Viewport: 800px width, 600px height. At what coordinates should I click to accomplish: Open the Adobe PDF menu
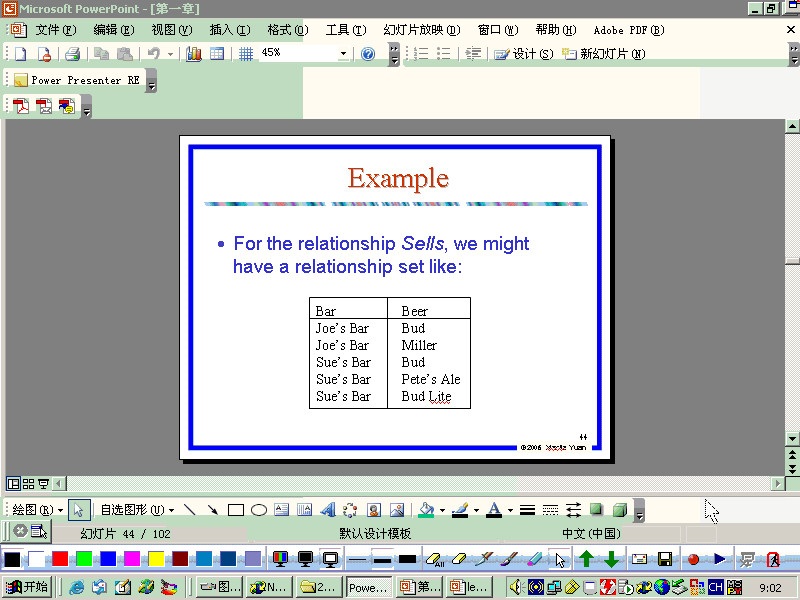point(629,30)
